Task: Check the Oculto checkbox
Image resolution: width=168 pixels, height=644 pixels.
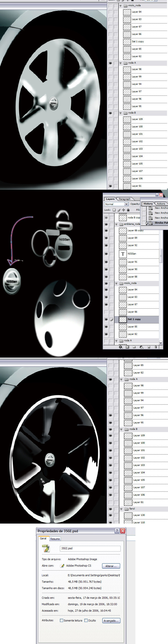Action: pyautogui.click(x=86, y=620)
